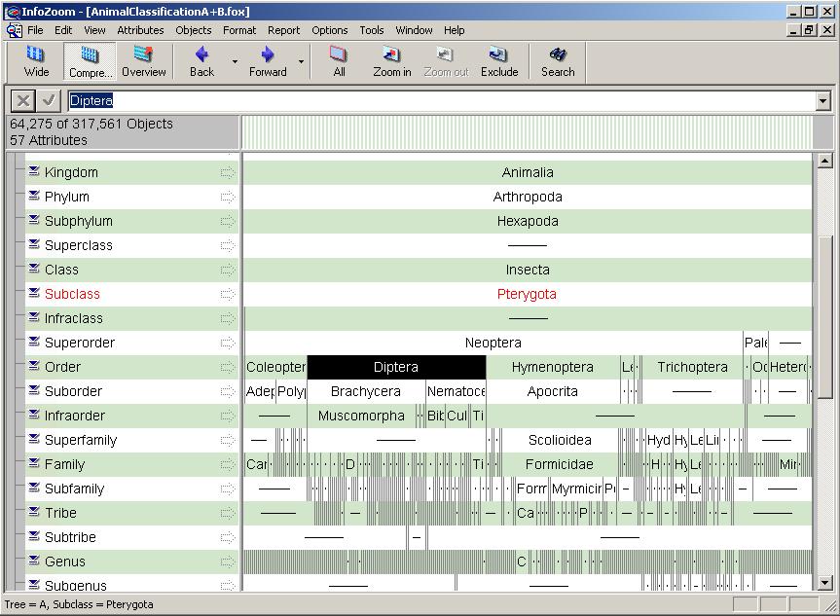This screenshot has height=616, width=840.
Task: Toggle the arrow next to Family attribute
Action: pyautogui.click(x=228, y=464)
